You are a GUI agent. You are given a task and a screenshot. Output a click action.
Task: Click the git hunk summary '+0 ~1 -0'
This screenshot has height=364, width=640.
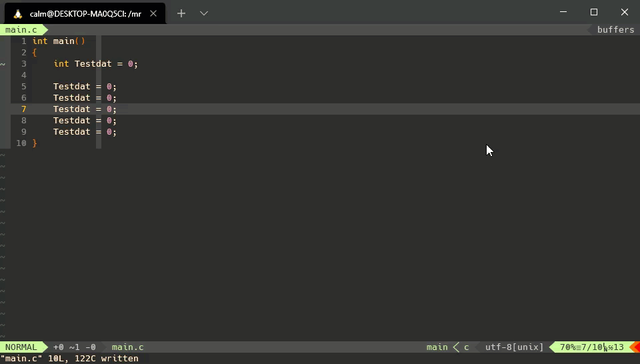tap(74, 347)
